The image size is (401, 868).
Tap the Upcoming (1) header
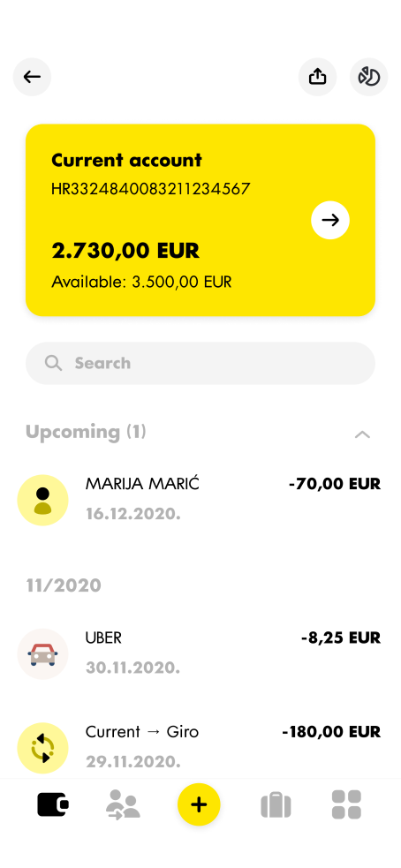[x=86, y=432]
